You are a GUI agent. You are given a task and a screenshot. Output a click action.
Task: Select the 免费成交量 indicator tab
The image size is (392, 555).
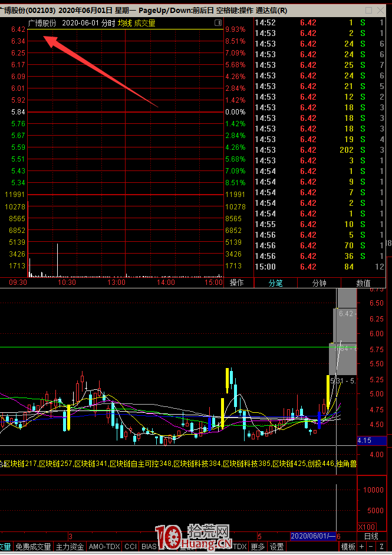33,547
